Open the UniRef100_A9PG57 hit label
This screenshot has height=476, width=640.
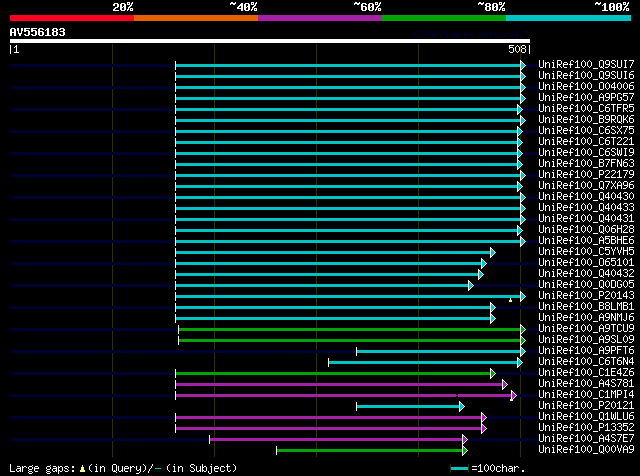click(x=586, y=97)
